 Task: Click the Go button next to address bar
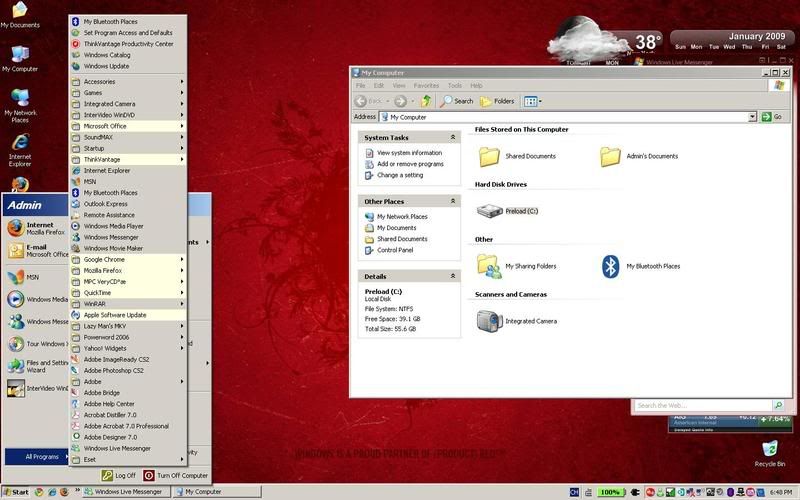[x=771, y=117]
